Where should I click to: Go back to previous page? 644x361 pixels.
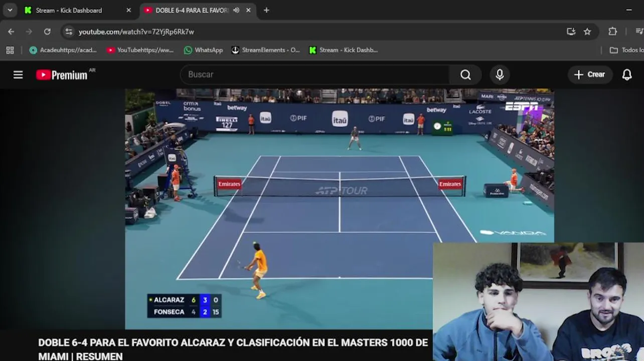point(11,32)
